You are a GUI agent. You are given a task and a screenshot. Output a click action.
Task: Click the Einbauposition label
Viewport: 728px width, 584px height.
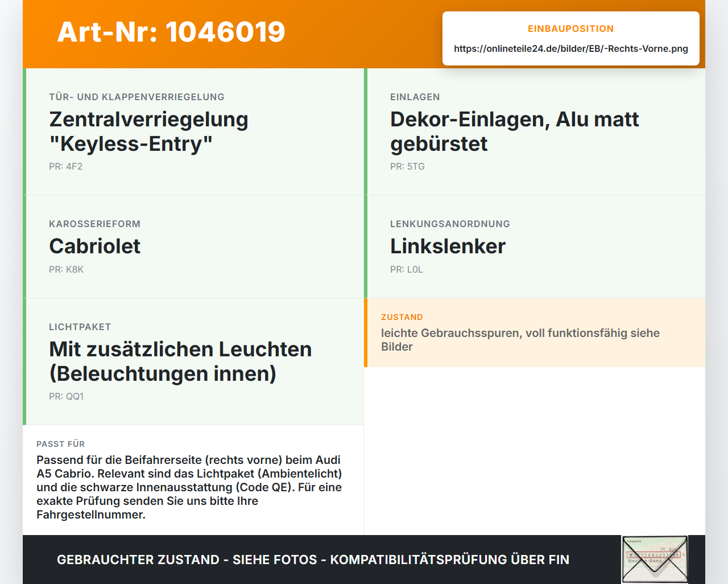pyautogui.click(x=571, y=28)
